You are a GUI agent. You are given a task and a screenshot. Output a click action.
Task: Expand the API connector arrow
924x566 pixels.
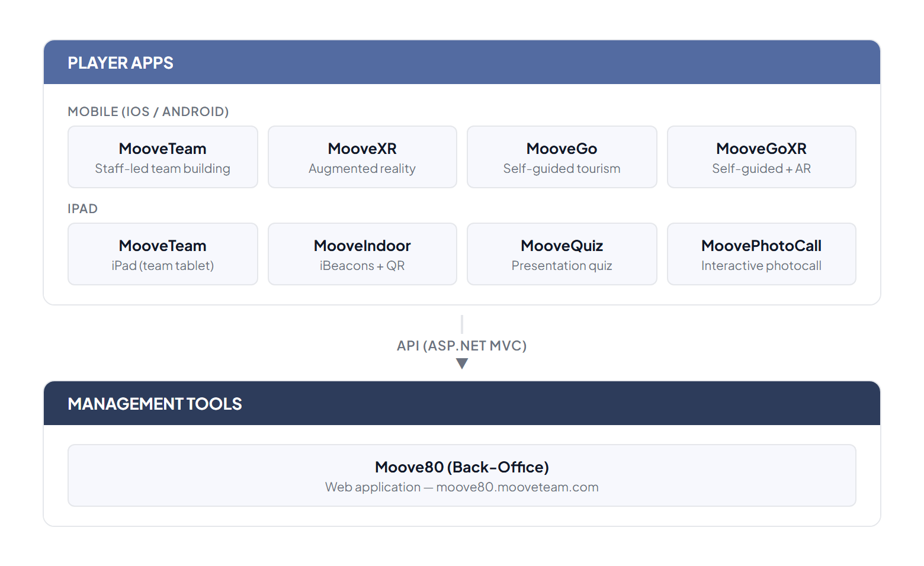(x=461, y=363)
